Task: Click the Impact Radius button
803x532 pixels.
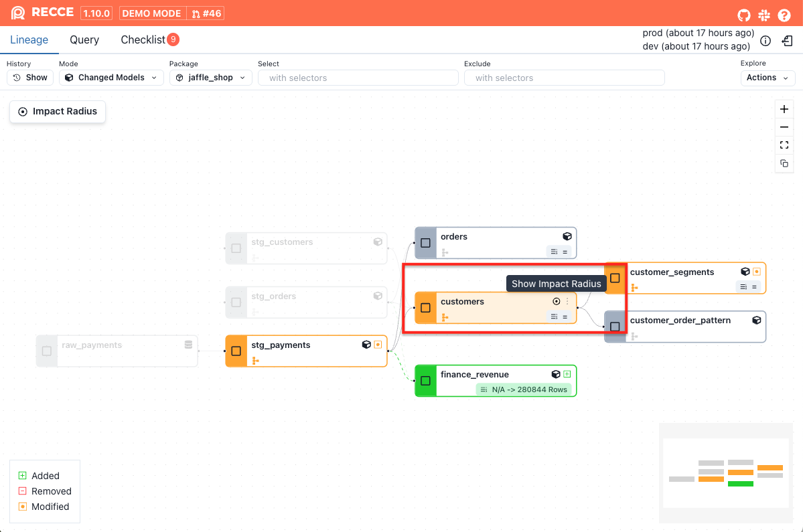Action: (58, 112)
